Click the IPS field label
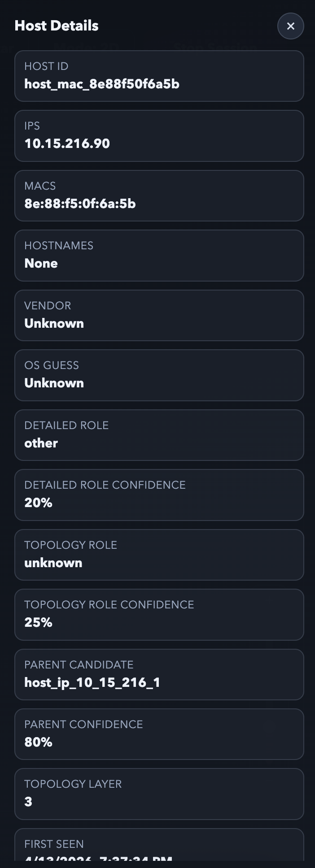This screenshot has width=315, height=868. pyautogui.click(x=32, y=126)
